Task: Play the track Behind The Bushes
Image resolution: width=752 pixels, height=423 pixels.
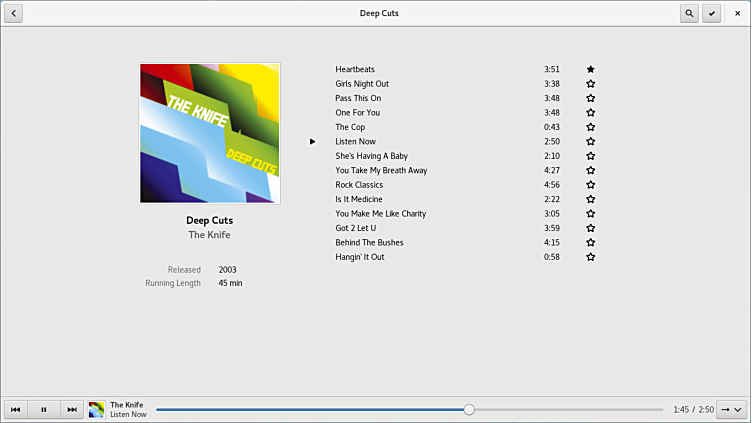Action: [x=369, y=242]
